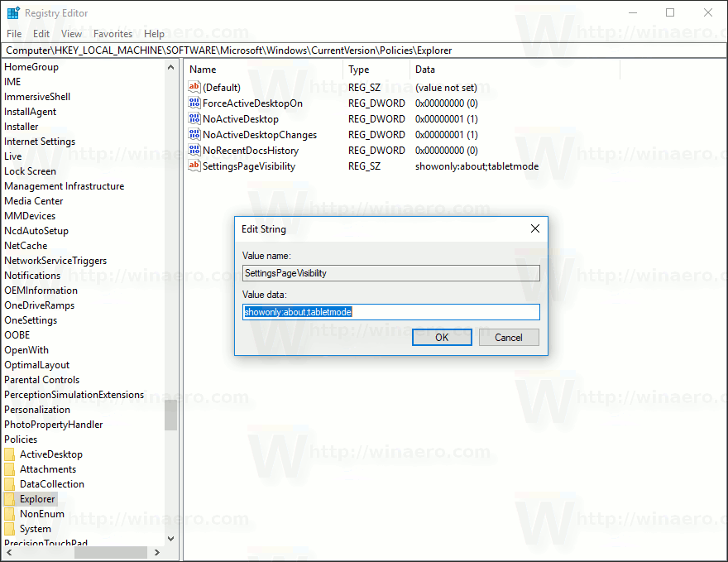Open the Favorites menu
The image size is (728, 562).
113,34
